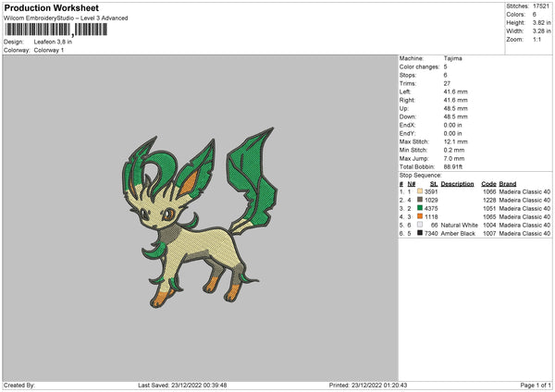Click the 'Colorway 1' value
555x392 pixels.
click(x=49, y=50)
